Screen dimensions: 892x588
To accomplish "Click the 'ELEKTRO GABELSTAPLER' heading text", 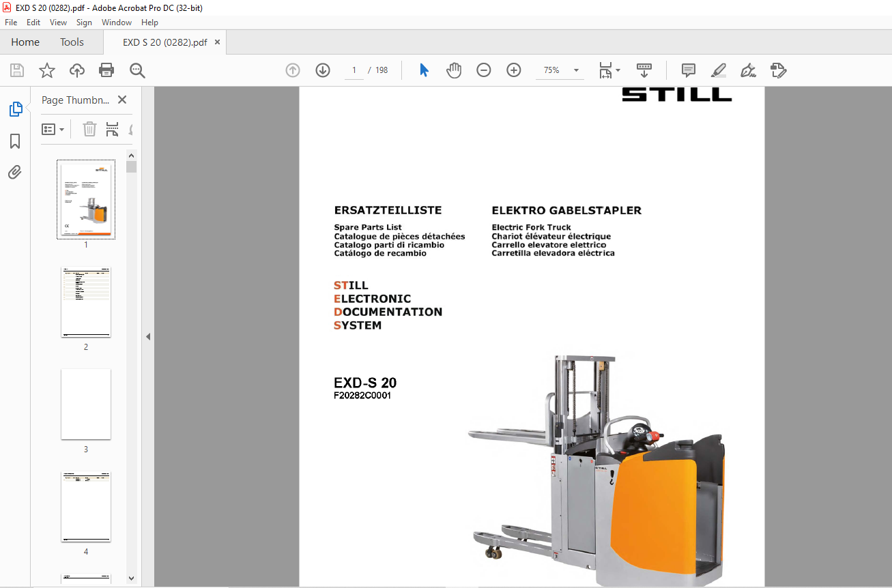I will tap(566, 211).
